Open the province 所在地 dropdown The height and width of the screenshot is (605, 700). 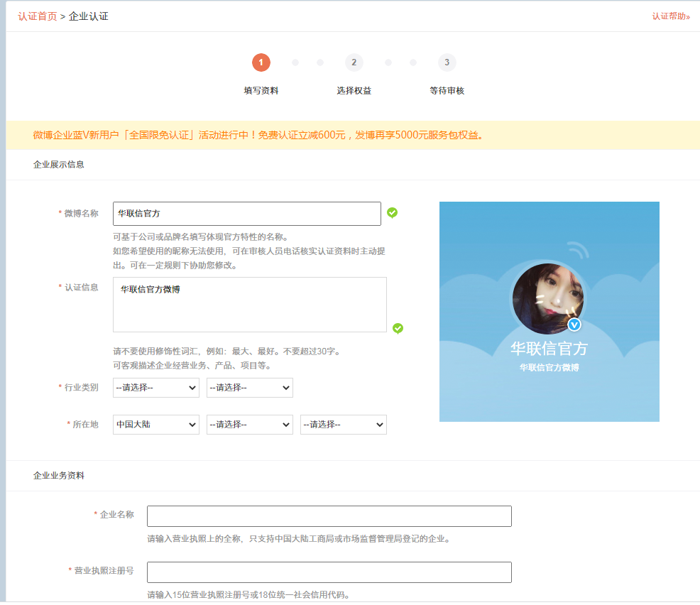[250, 425]
